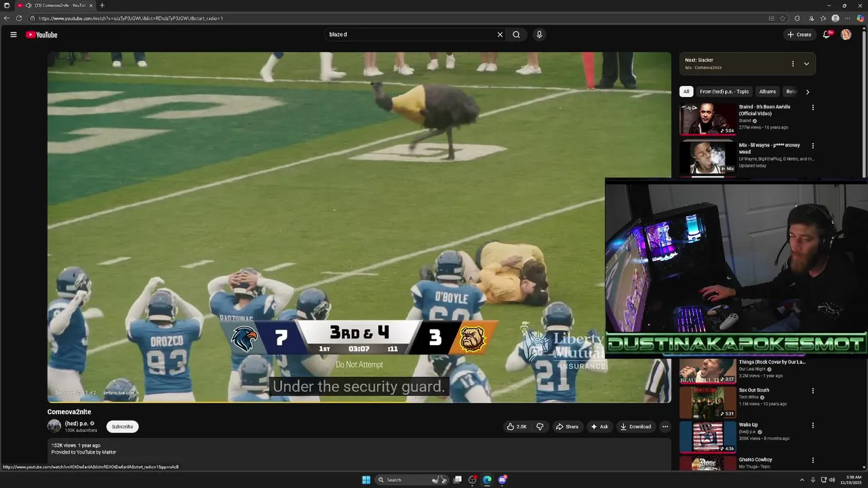Viewport: 868px width, 488px height.
Task: Open the browser favorites list icon
Action: click(x=823, y=18)
